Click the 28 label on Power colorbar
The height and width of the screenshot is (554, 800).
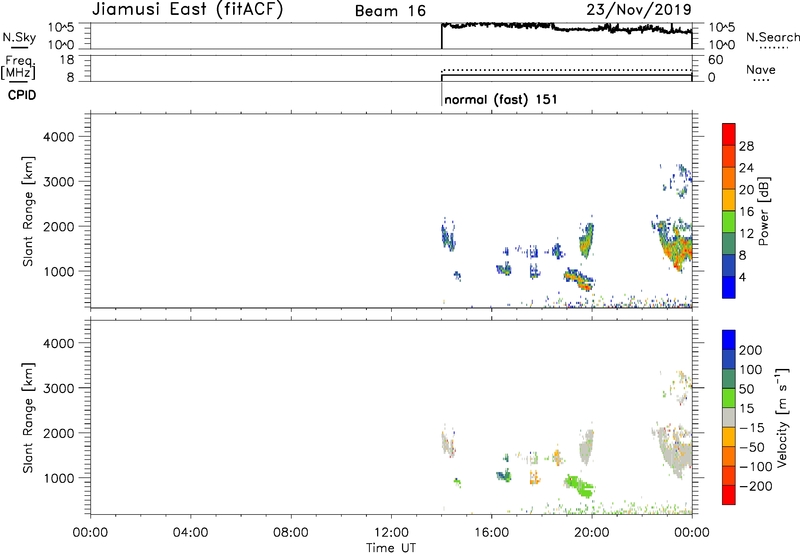[746, 146]
